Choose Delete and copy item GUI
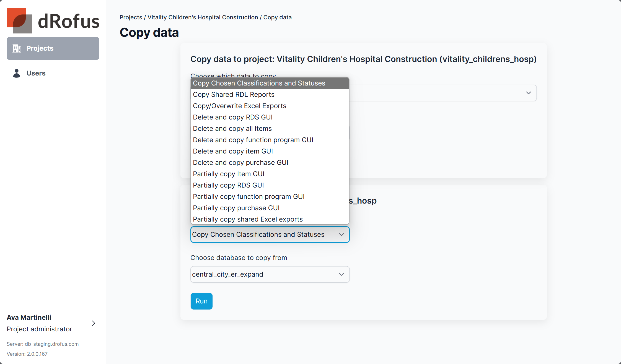Screen dimensions: 621x364 click(x=233, y=151)
